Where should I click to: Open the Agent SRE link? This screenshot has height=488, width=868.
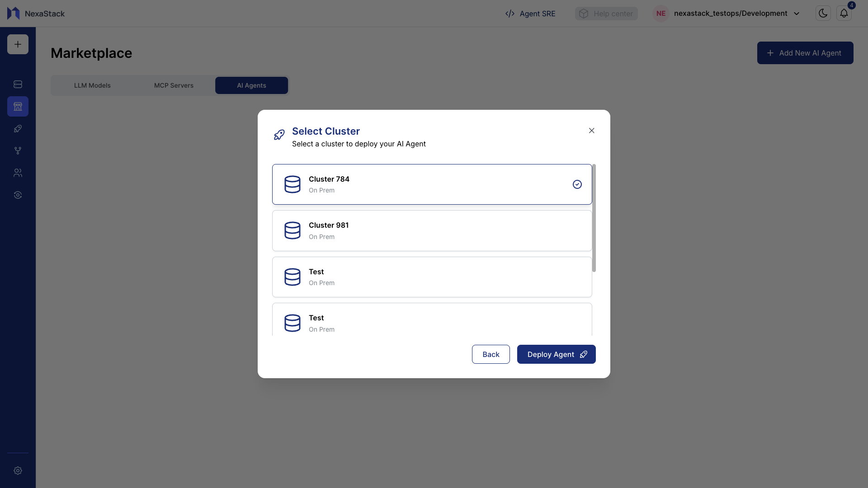(x=530, y=14)
